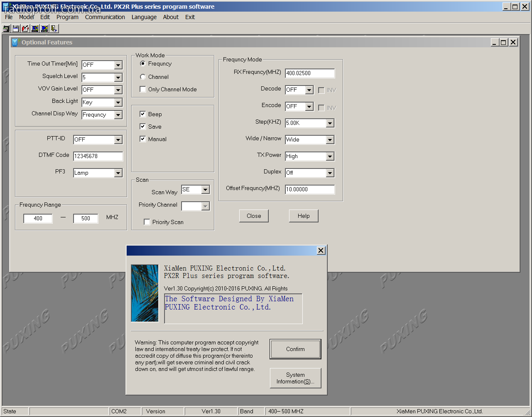Click the Close button in Optional Features
Viewport: 532px width, 417px height.
point(254,216)
